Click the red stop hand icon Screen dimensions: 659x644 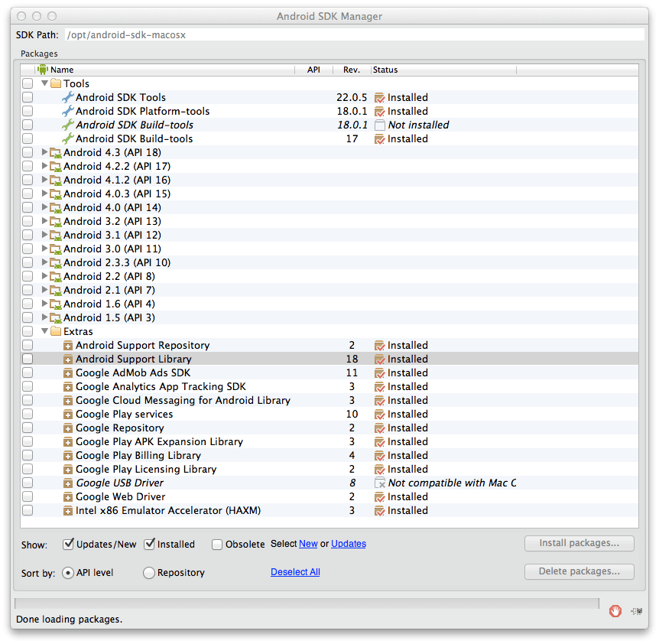[615, 611]
